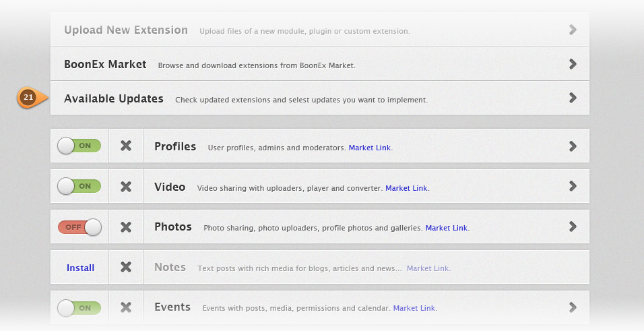Screen dimensions: 644x331
Task: Follow the Profiles Market Link
Action: coord(370,148)
